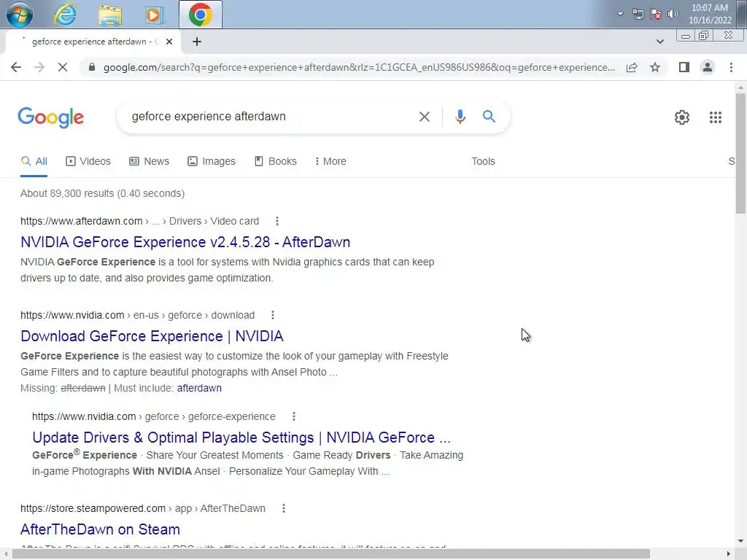Click the scroll right arrow at bottom
This screenshot has height=560, width=747.
[x=728, y=554]
